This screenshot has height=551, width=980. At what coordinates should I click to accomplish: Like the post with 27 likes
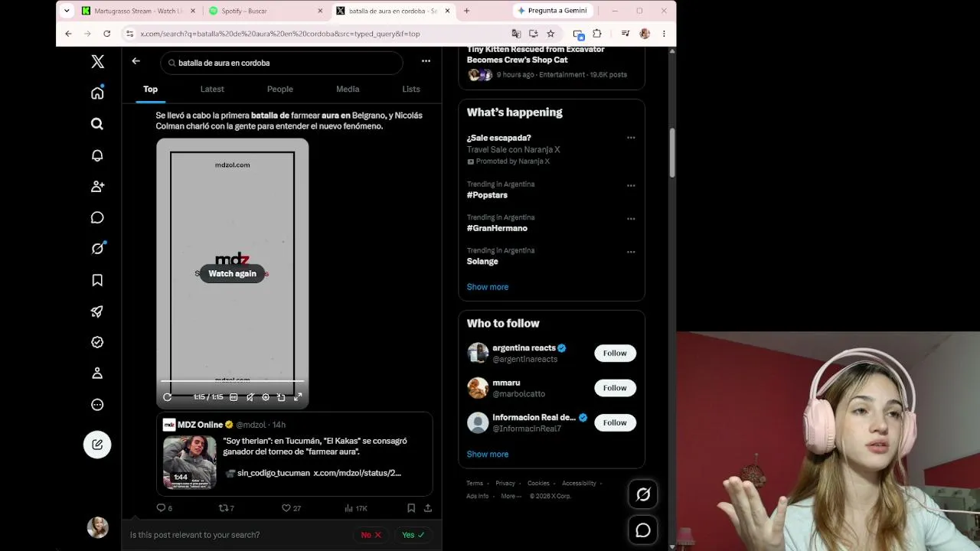[x=291, y=508]
